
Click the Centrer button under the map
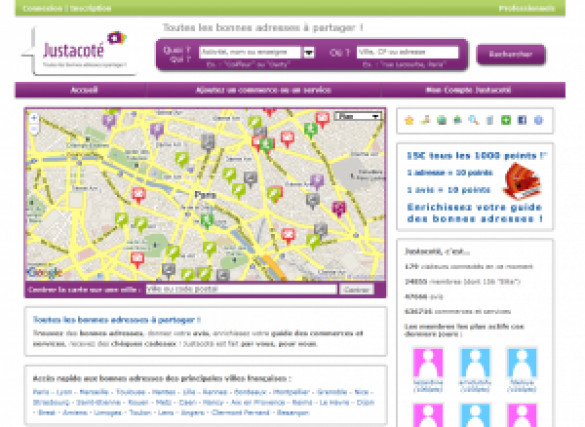click(357, 289)
